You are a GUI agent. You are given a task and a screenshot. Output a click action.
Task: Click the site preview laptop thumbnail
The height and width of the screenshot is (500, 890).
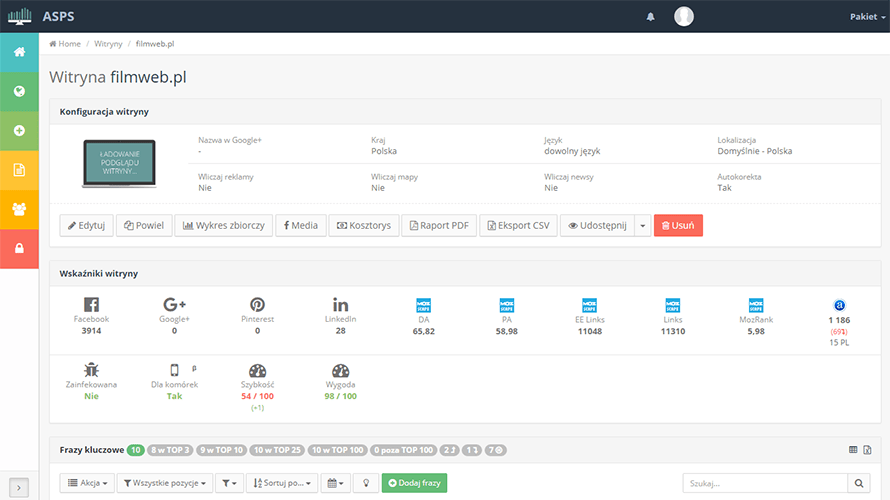(x=119, y=163)
